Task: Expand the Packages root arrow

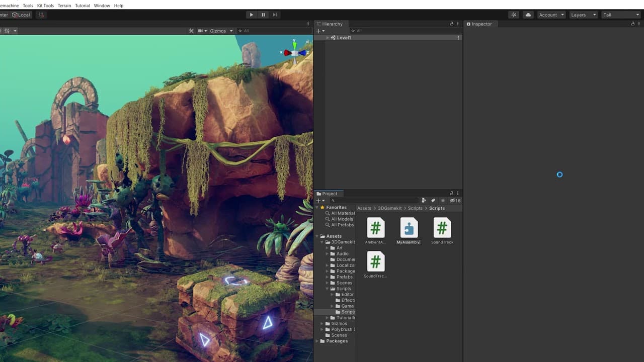Action: pyautogui.click(x=317, y=341)
